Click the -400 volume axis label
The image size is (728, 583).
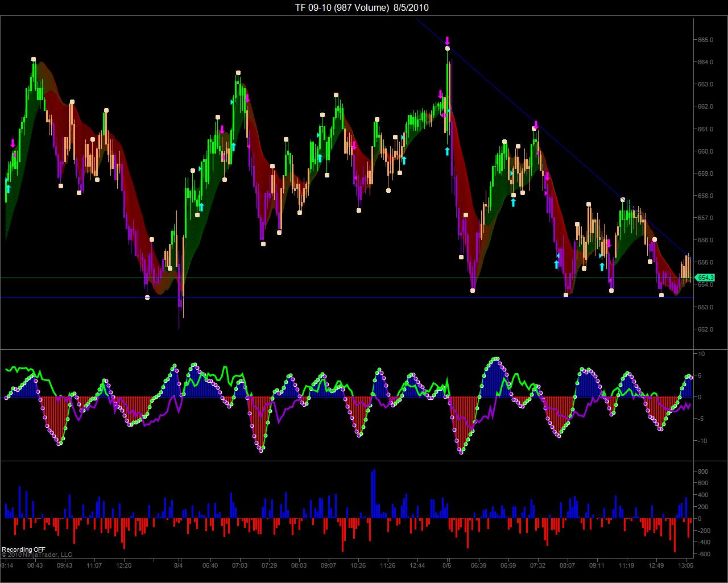coord(705,542)
